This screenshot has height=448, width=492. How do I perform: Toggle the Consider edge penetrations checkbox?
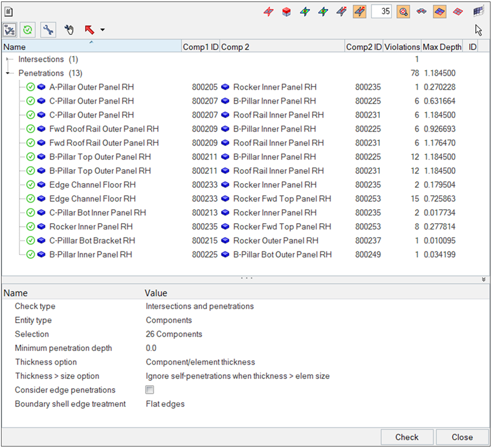point(150,390)
